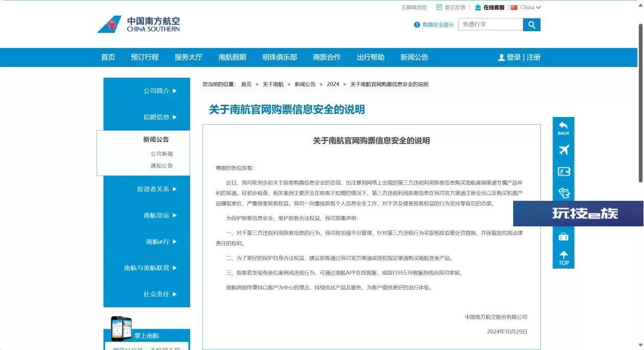
Task: Click 登录 to log in
Action: (514, 57)
